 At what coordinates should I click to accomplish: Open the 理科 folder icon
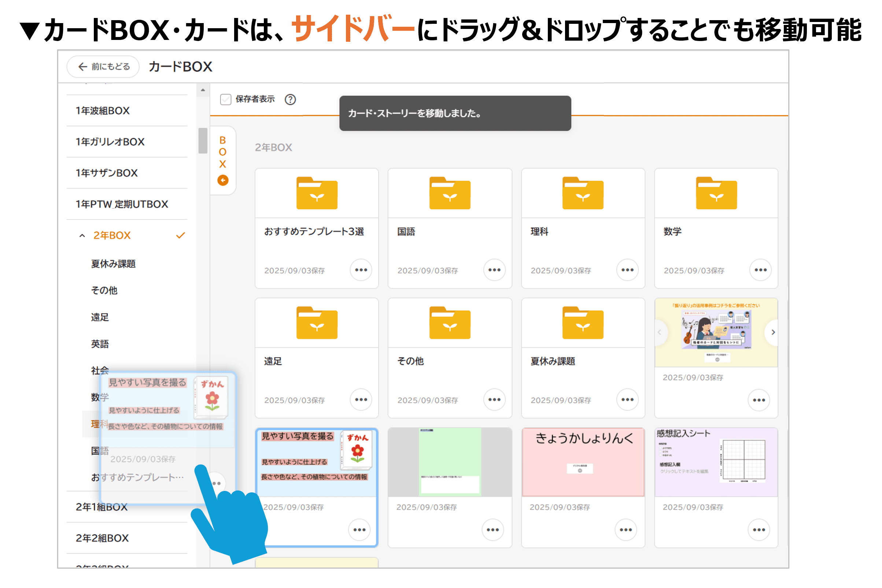coord(582,193)
